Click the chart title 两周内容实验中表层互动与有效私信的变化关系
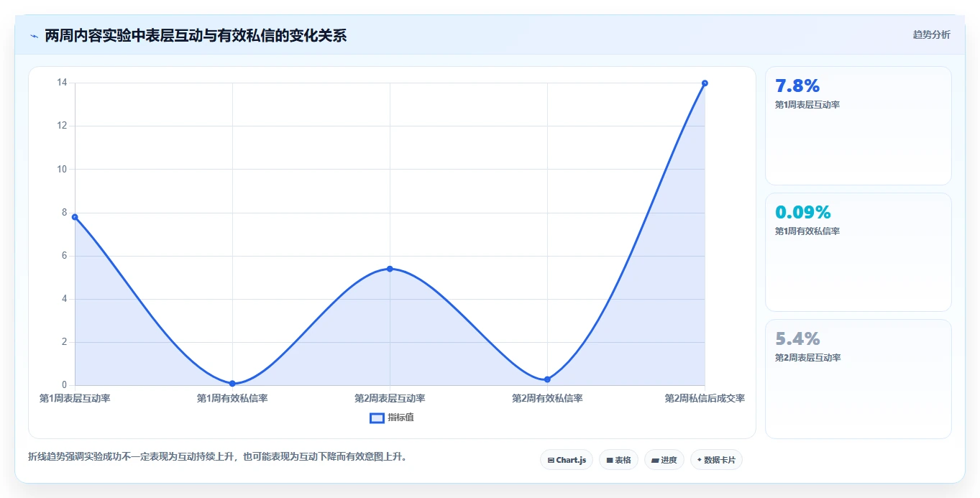 click(196, 35)
